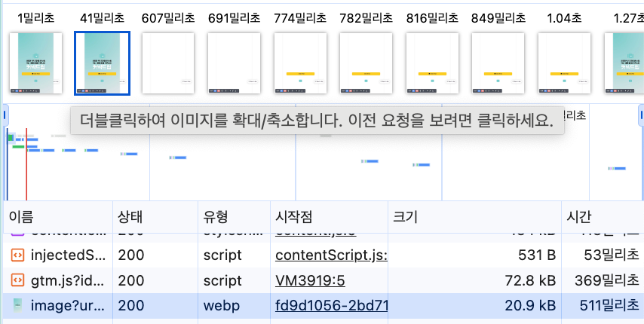Click the 53밀리초 time cell
This screenshot has height=324, width=644.
[x=603, y=255]
